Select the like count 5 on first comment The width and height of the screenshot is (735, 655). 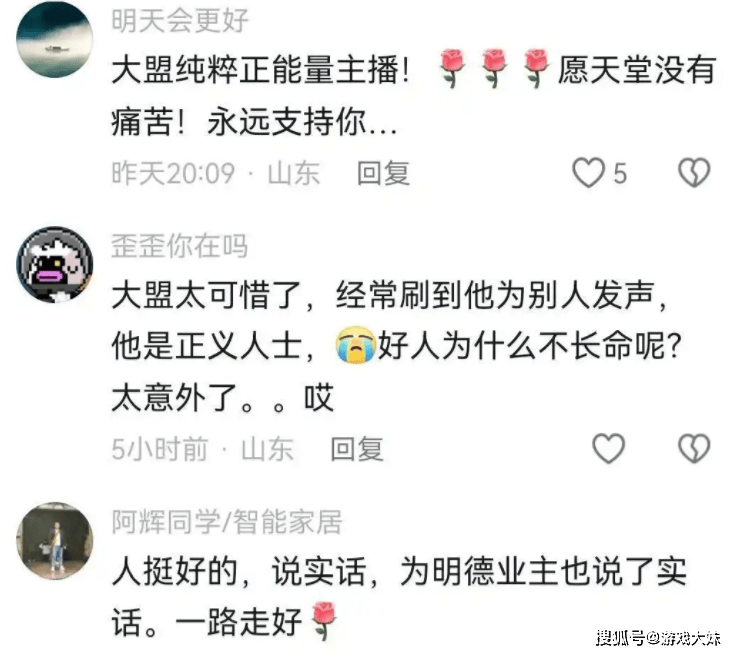620,173
